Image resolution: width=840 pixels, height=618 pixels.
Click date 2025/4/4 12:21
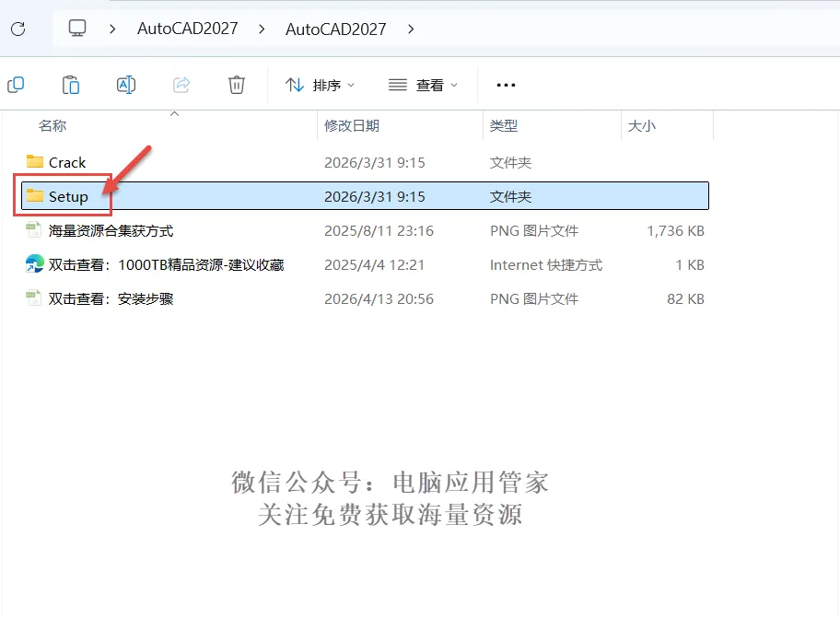tap(374, 265)
